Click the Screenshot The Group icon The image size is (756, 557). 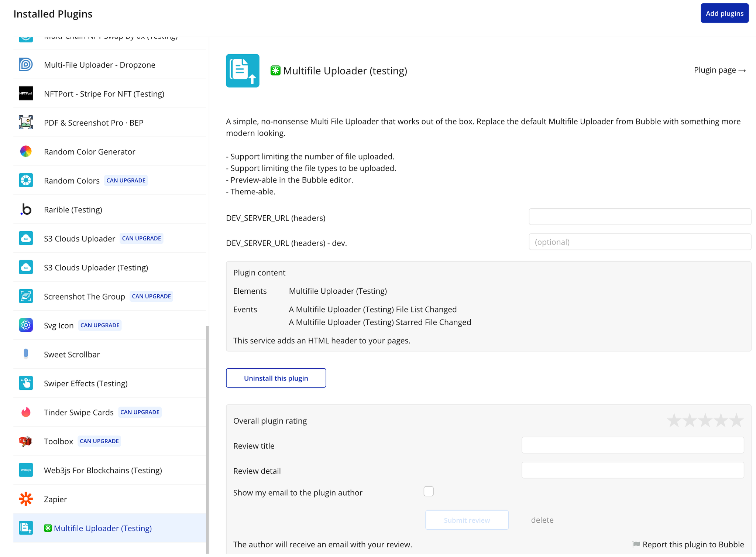point(26,296)
